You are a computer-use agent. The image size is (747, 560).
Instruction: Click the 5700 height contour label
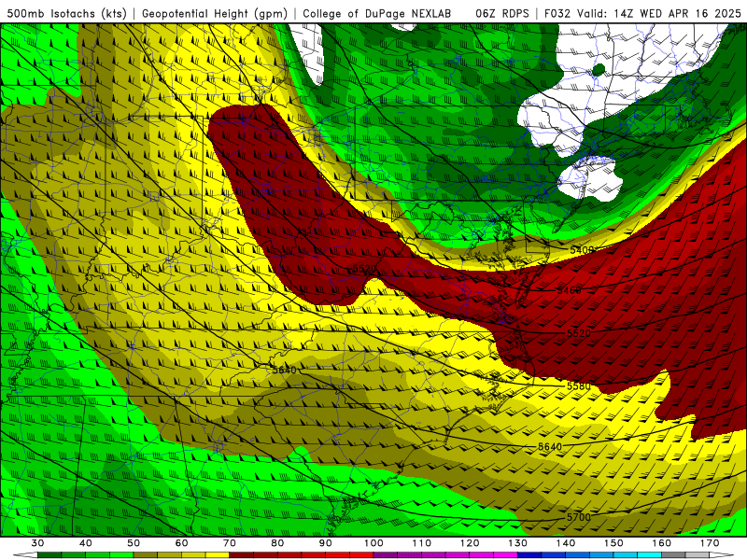coord(579,517)
